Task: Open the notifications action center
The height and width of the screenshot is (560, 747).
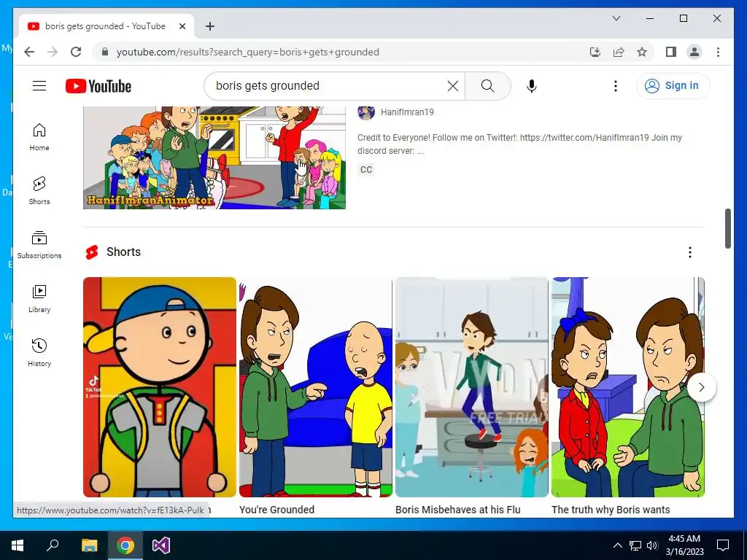Action: 723,545
